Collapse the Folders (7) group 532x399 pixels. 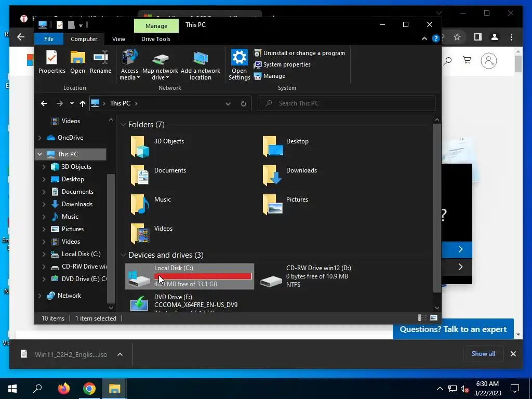click(123, 125)
